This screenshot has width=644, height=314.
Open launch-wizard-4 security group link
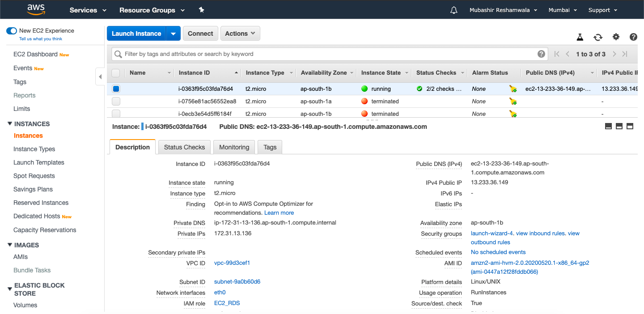pos(492,233)
